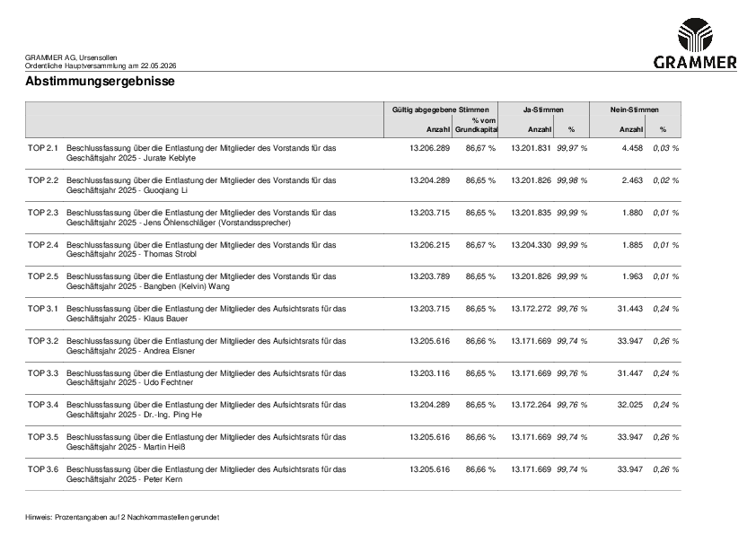Click the Klaus Bauer resolution text
756x534 pixels.
click(206, 314)
